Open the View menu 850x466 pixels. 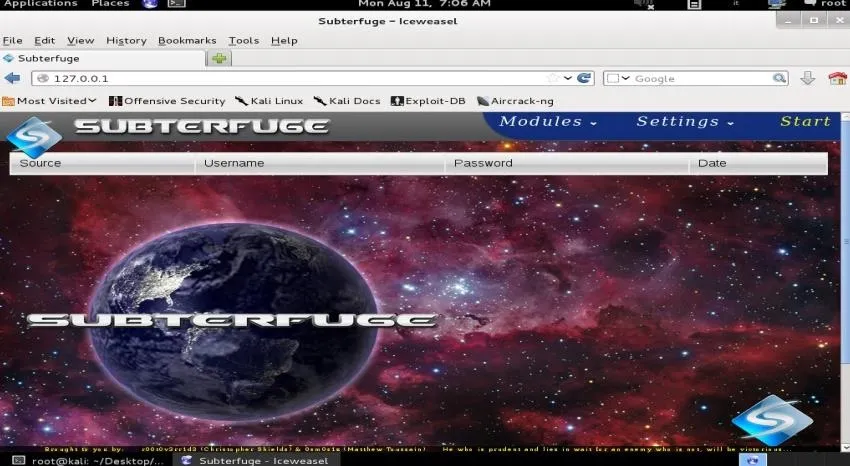click(81, 41)
